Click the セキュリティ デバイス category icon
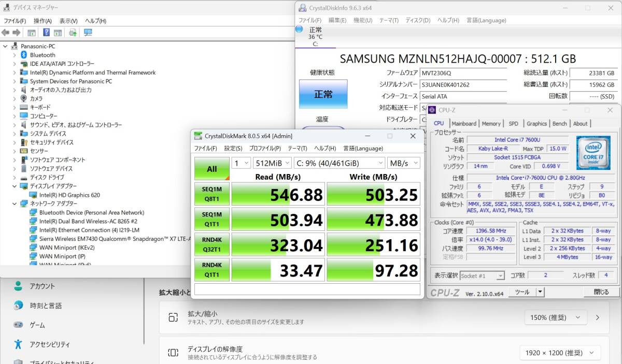Screen dimensions: 622x364 [x=24, y=142]
